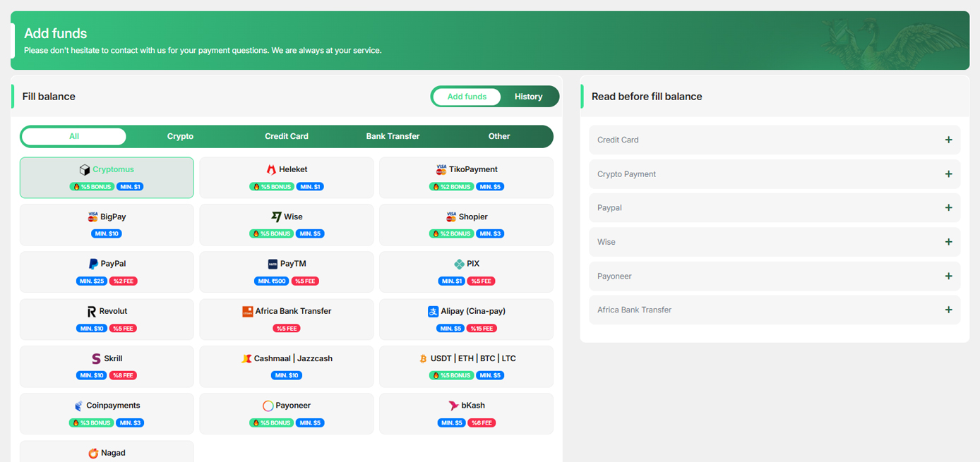
Task: Click Cashmaal MIN. $10 badge
Action: (x=287, y=375)
